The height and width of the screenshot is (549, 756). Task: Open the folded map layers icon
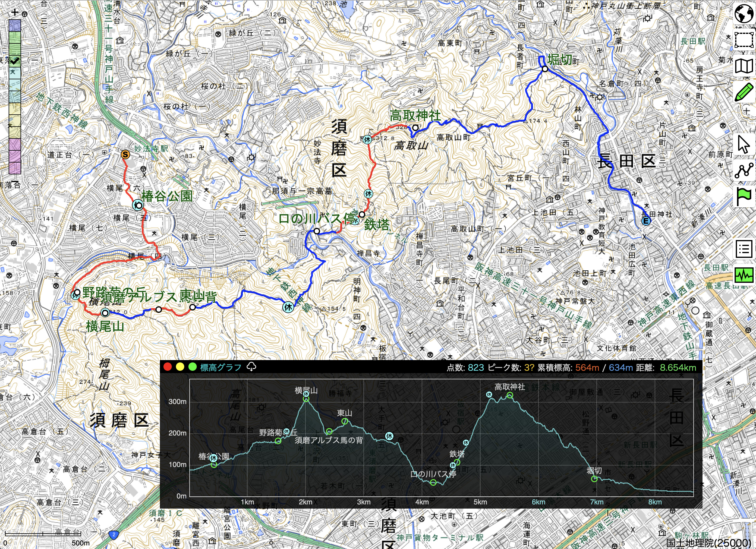click(x=744, y=66)
